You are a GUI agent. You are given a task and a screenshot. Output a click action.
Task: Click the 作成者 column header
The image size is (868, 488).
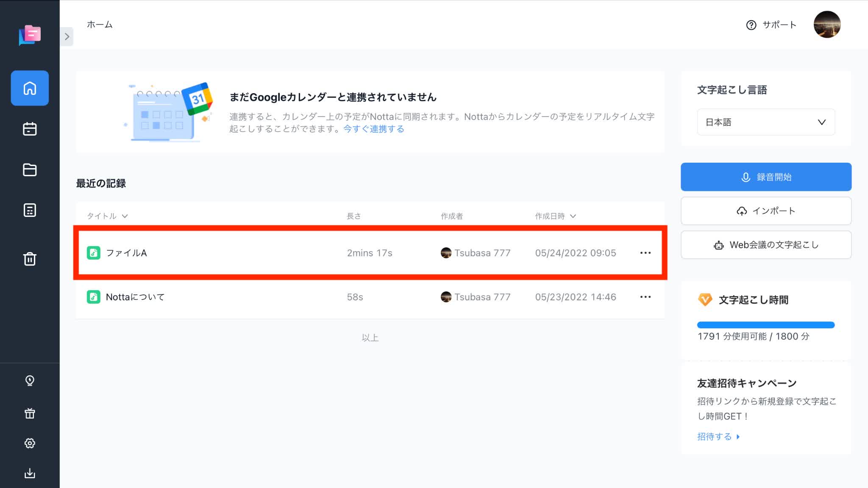click(x=452, y=216)
